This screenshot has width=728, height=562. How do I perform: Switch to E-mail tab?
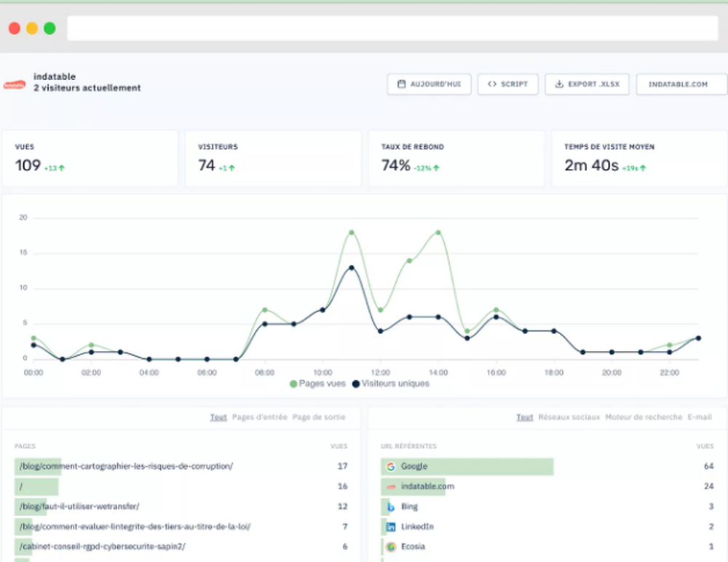click(700, 417)
